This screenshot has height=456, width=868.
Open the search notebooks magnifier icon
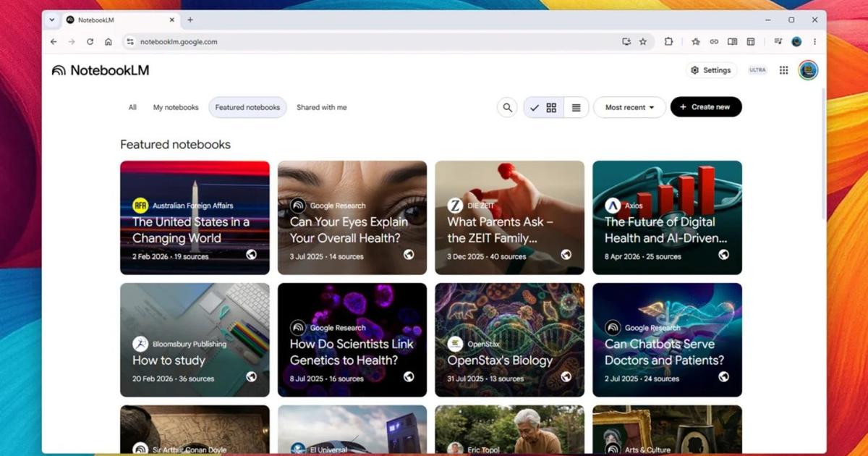pyautogui.click(x=507, y=107)
